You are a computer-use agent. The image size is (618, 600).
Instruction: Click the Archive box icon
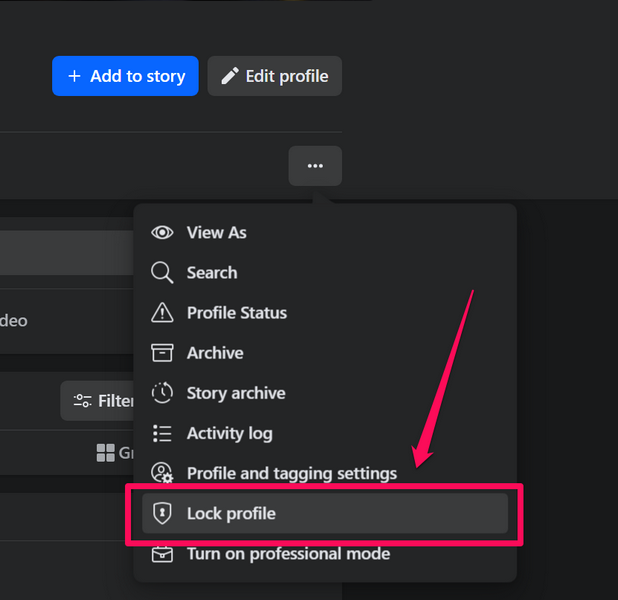[x=162, y=353]
